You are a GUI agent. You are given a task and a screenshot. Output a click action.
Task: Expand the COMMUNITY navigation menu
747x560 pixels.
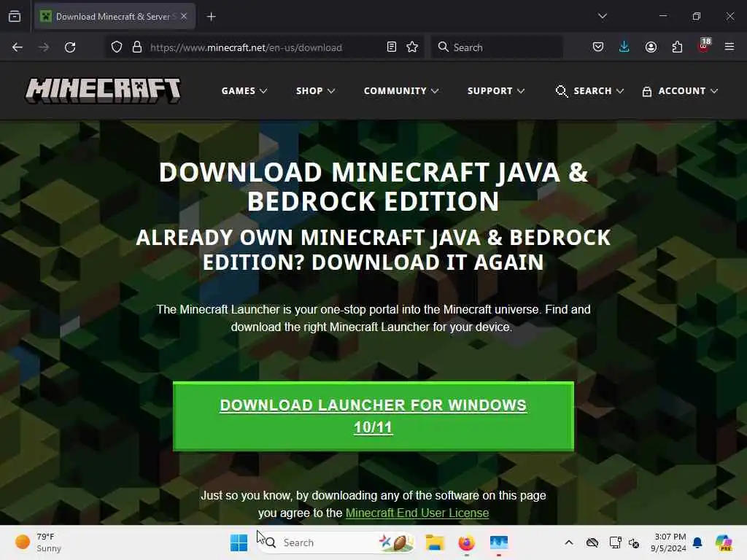point(401,90)
